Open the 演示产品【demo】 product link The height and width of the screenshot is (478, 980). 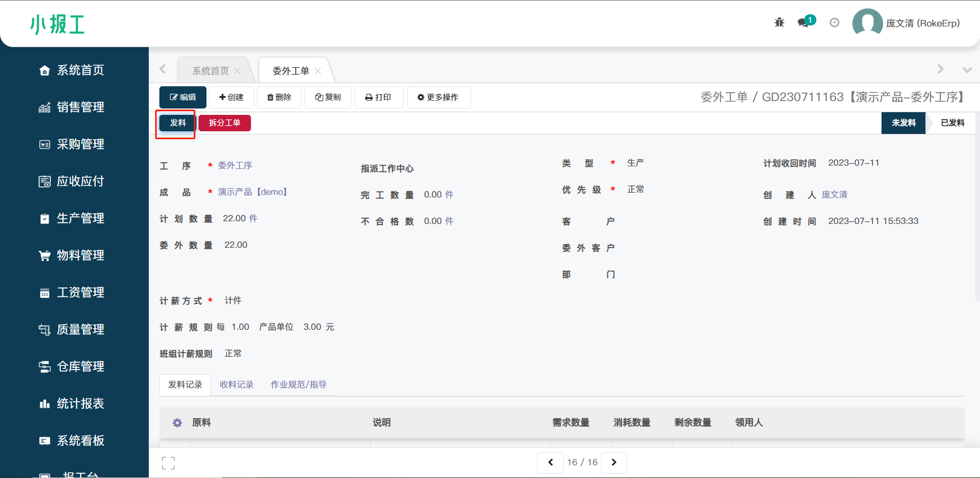pyautogui.click(x=253, y=192)
